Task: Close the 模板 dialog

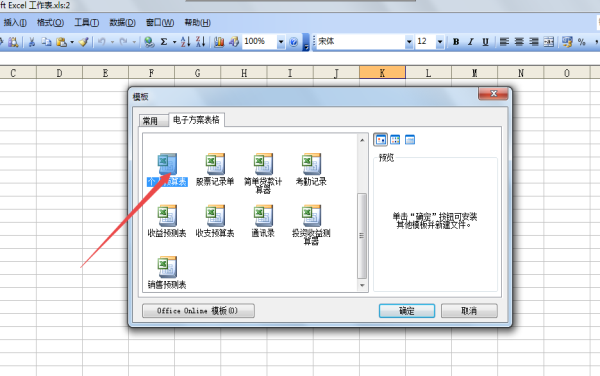Action: (494, 93)
